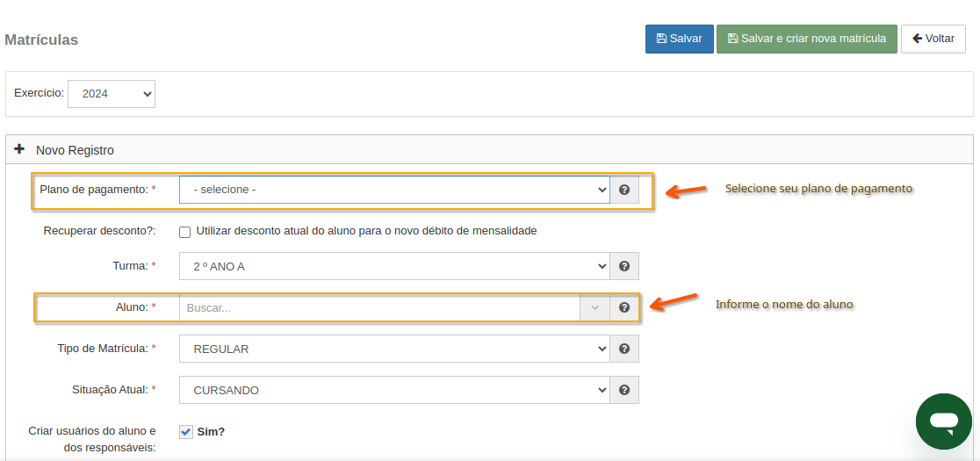Click the blue Salvar button
980x461 pixels.
click(x=679, y=39)
